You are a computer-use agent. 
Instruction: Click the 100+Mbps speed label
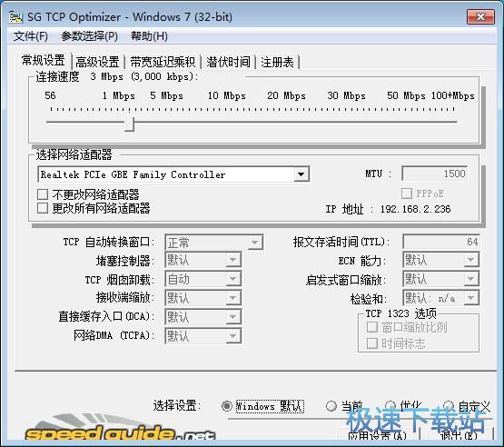pyautogui.click(x=453, y=95)
